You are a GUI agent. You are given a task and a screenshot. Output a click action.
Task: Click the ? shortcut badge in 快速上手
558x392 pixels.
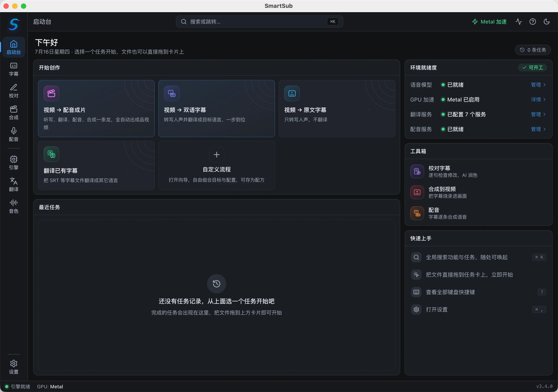[542, 292]
